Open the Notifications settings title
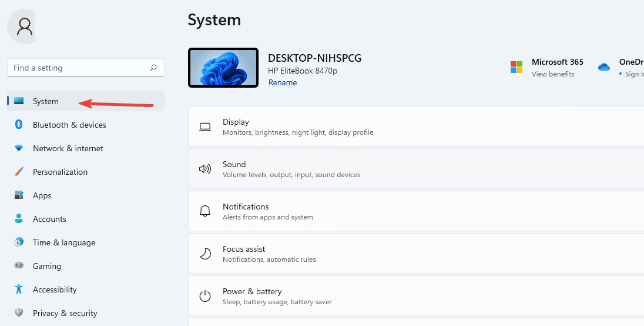 [246, 207]
